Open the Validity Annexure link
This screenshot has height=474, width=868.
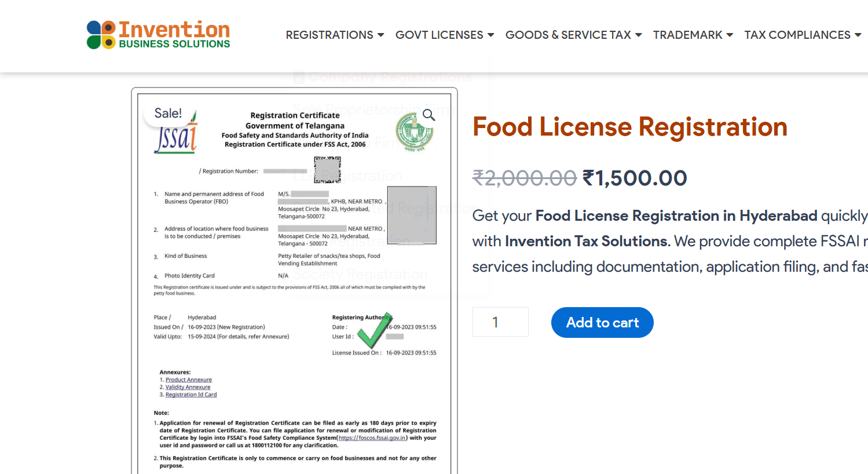pos(188,387)
